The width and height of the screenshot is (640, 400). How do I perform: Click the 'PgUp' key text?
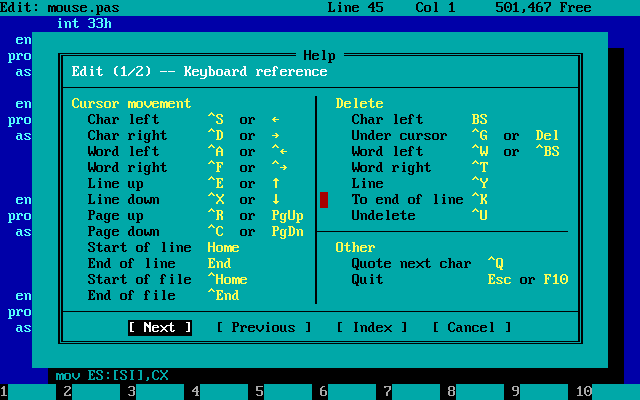pyautogui.click(x=288, y=216)
